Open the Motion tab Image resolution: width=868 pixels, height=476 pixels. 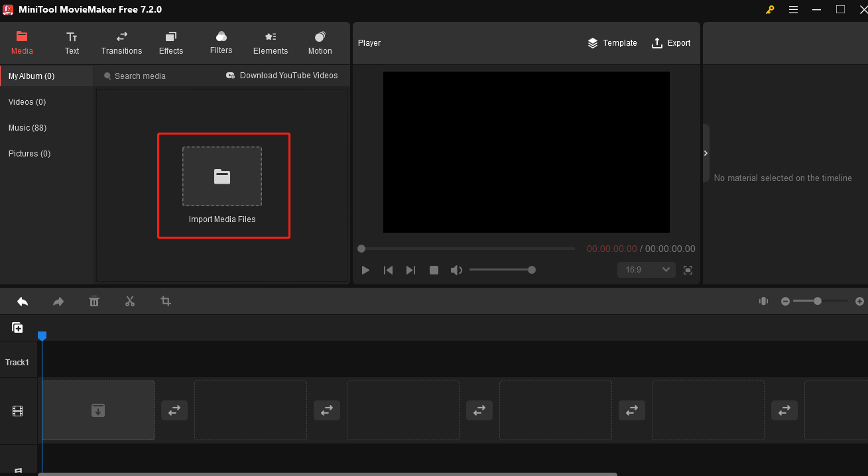320,43
